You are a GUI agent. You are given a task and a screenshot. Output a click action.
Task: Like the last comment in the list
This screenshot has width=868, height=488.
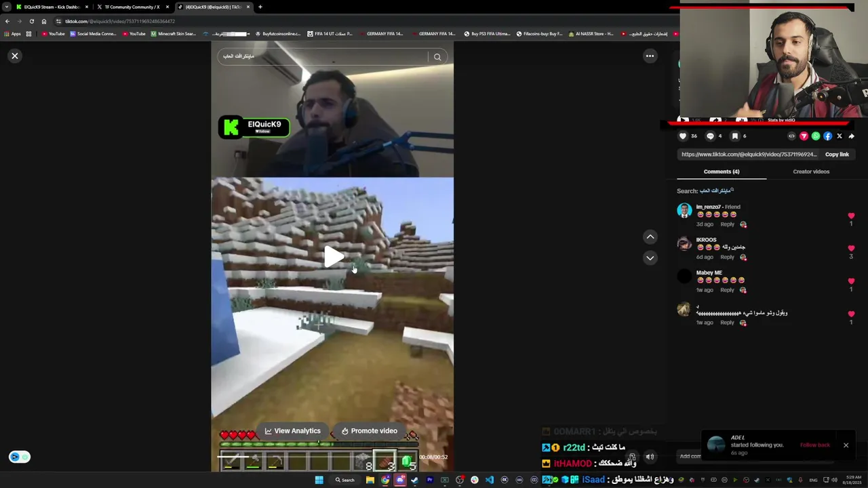[851, 314]
